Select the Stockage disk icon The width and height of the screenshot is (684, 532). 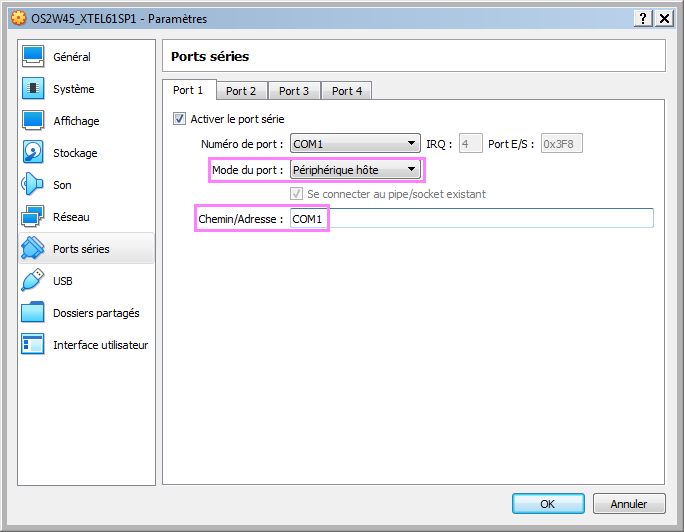point(33,153)
